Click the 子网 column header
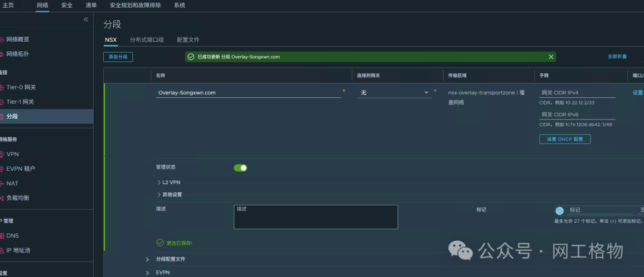 click(x=544, y=76)
